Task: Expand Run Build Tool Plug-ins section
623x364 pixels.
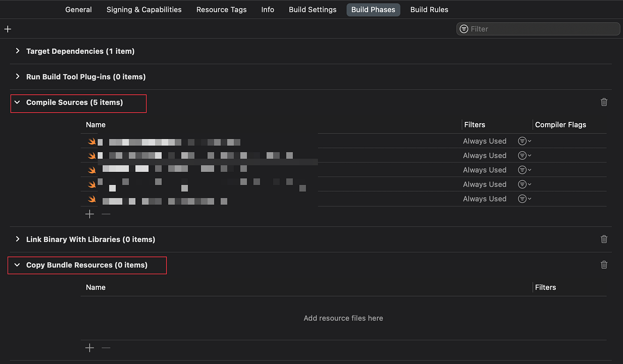Action: pos(17,77)
